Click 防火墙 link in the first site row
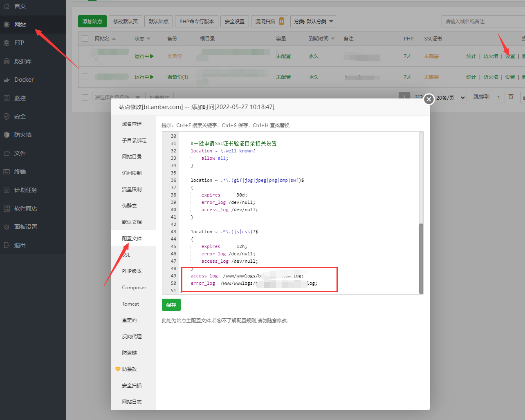This screenshot has height=420, width=525. pos(491,56)
